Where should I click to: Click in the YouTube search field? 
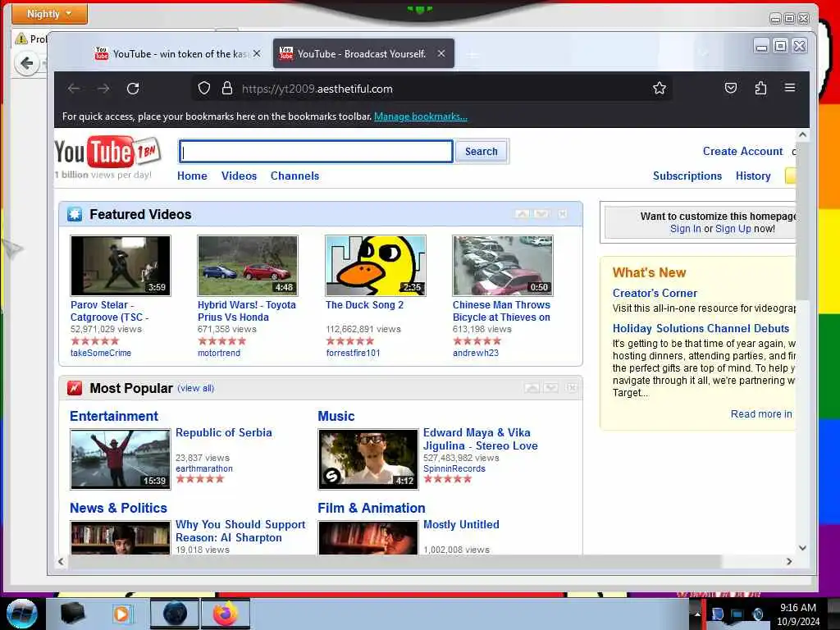[x=316, y=152]
